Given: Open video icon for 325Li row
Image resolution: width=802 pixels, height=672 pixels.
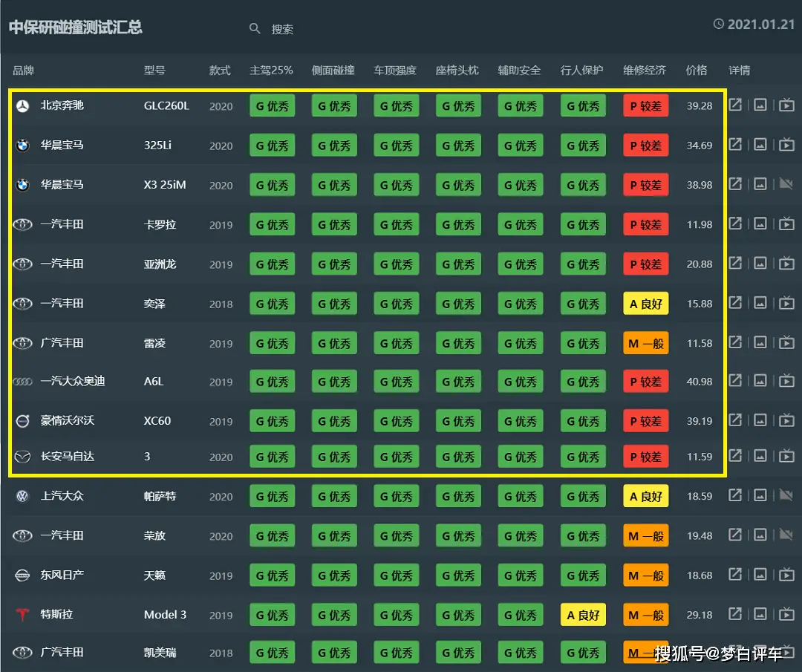Looking at the screenshot, I should pyautogui.click(x=786, y=145).
